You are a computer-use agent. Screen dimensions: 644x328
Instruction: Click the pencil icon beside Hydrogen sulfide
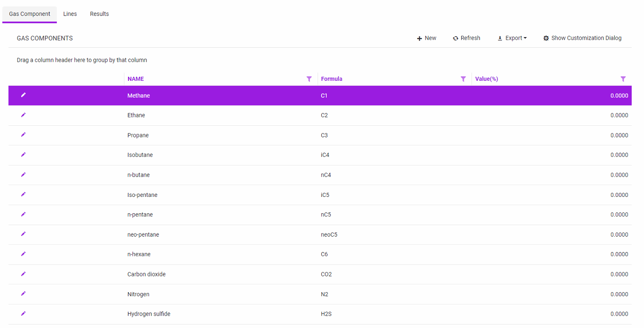click(23, 313)
